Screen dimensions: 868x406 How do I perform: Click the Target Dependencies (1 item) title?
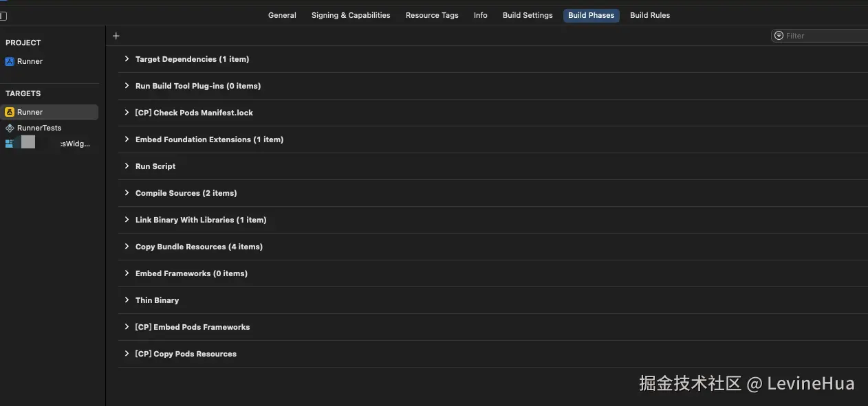click(x=192, y=59)
